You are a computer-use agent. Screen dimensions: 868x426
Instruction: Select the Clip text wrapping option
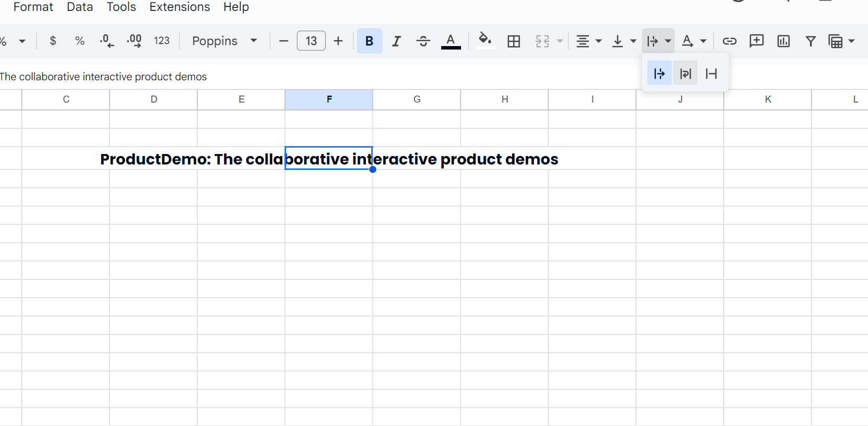(x=711, y=74)
